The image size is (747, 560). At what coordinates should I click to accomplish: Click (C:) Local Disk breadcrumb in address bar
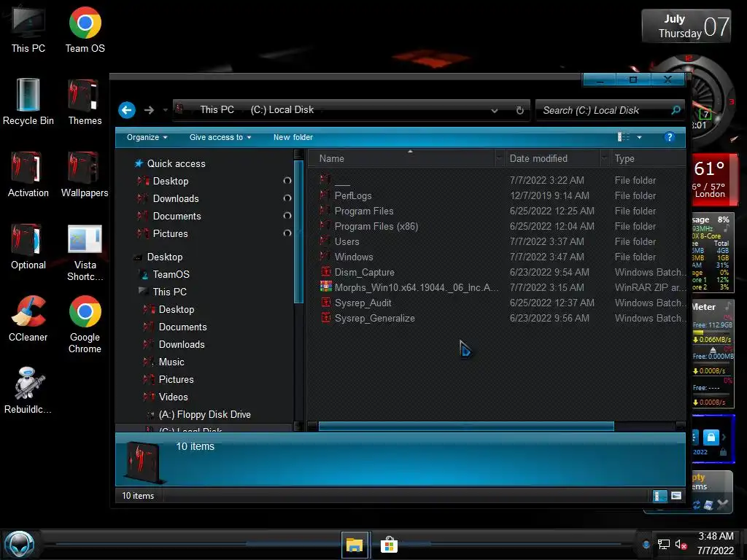point(282,109)
